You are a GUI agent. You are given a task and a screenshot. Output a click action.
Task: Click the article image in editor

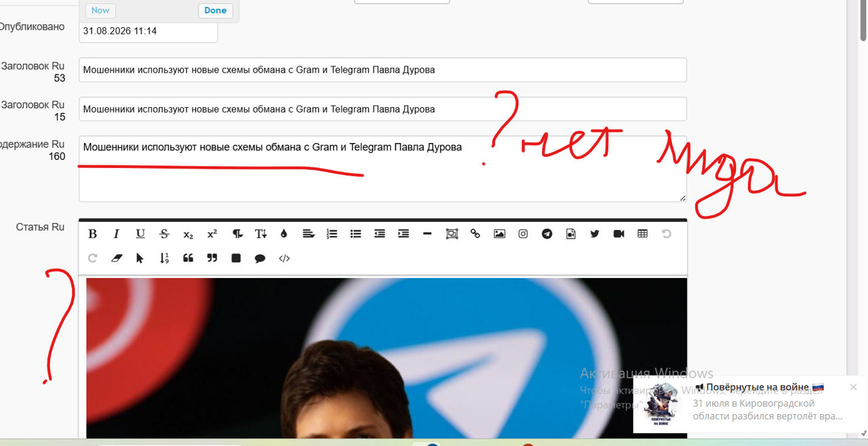pos(387,358)
